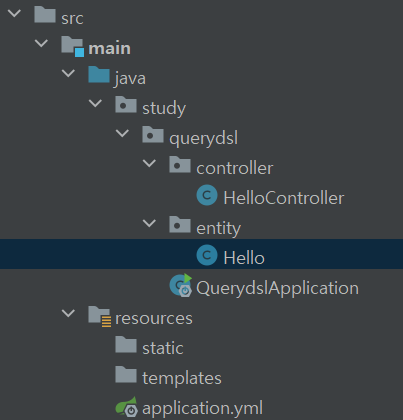Collapse the resources folder chevron
The height and width of the screenshot is (420, 403).
point(68,314)
